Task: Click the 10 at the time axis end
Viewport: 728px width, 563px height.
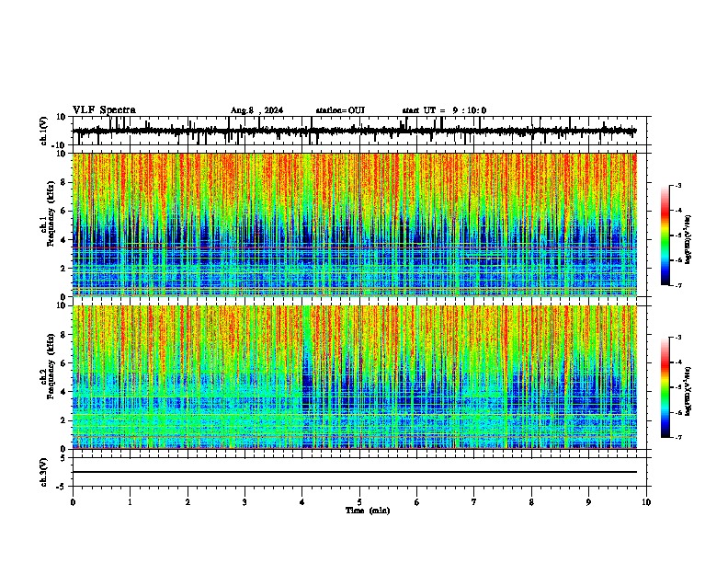Action: click(x=646, y=502)
